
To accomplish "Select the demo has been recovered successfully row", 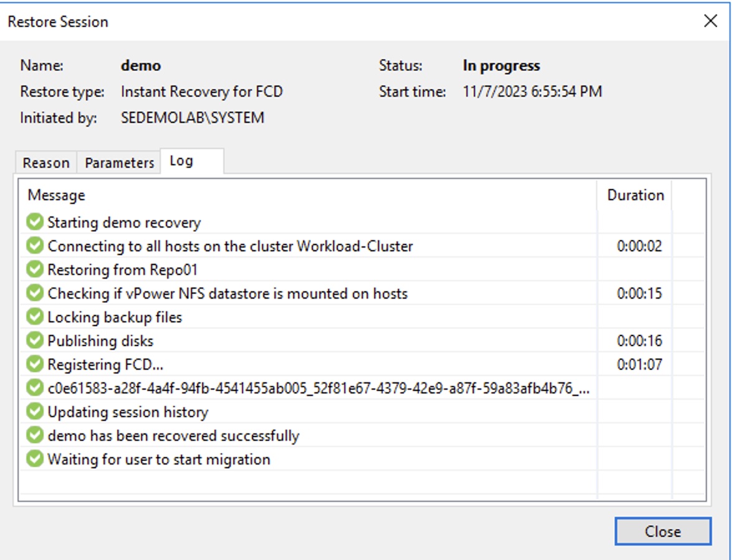I will (x=173, y=436).
